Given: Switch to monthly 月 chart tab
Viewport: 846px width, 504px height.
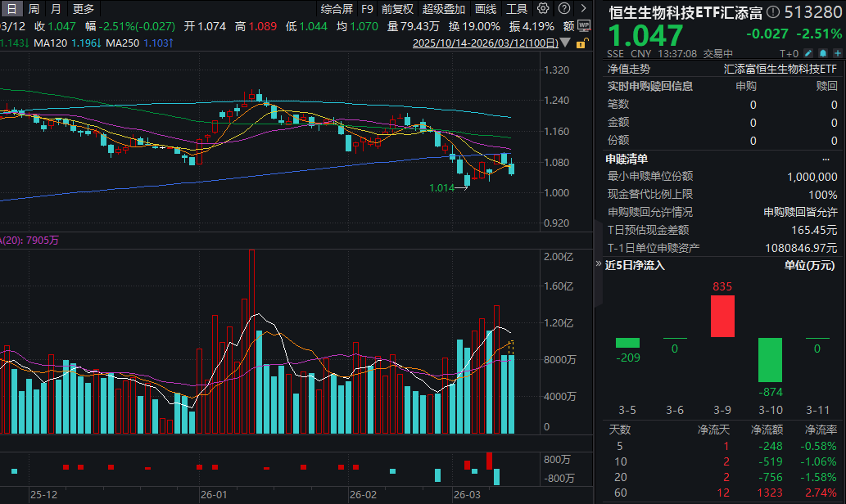Looking at the screenshot, I should (55, 10).
